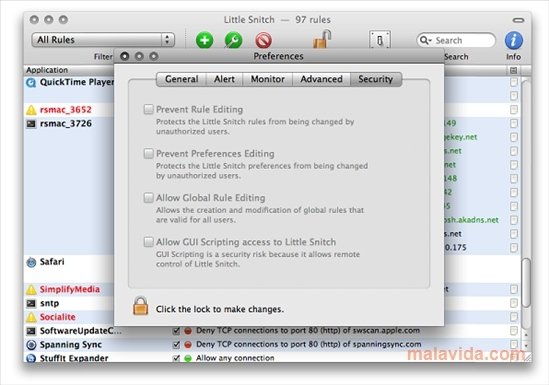Select the sntp row
The image size is (549, 385).
coord(69,303)
